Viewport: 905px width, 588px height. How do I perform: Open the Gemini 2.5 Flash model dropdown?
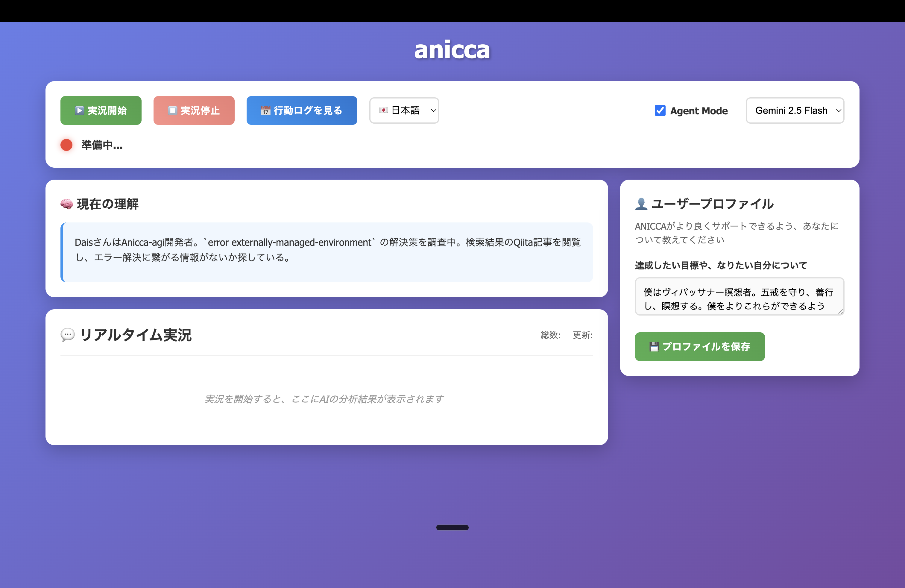(791, 111)
